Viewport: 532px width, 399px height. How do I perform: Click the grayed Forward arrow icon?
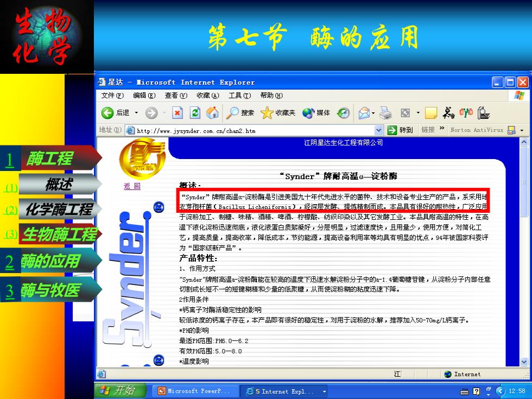151,113
